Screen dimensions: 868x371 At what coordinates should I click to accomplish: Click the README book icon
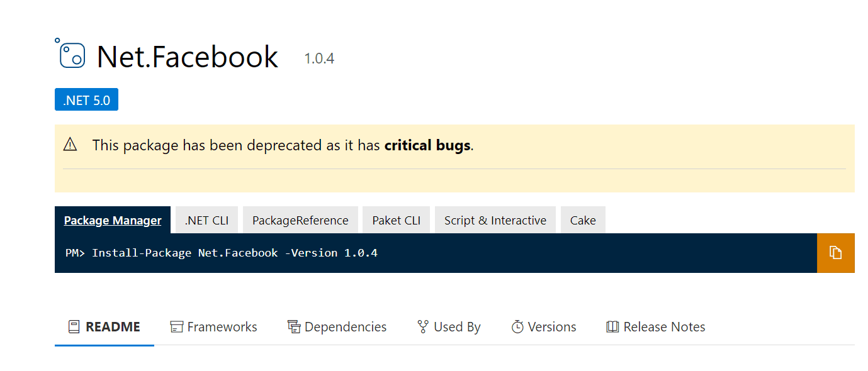coord(74,327)
